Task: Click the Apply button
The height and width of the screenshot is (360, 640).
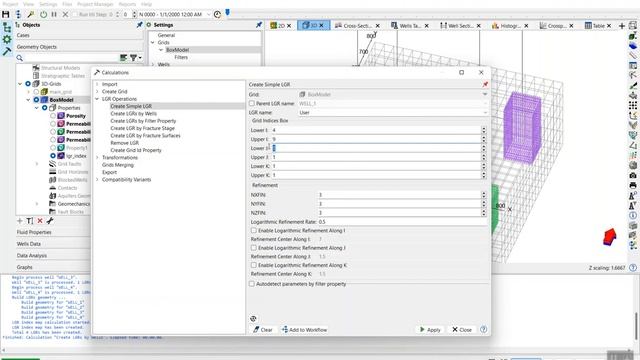Action: click(430, 329)
